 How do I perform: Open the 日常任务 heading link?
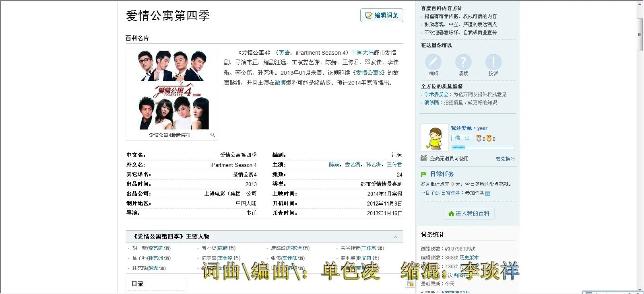click(442, 174)
